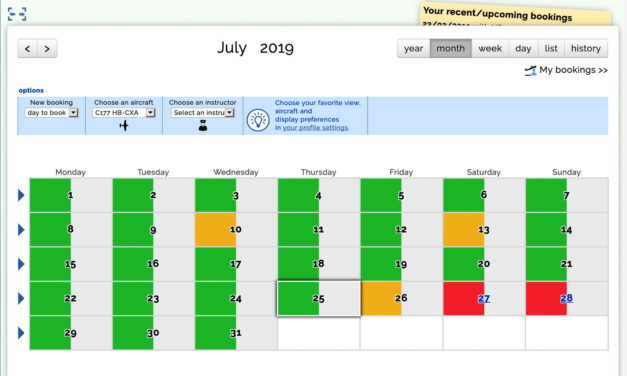627x376 pixels.
Task: Select the orange day 10 cell
Action: click(236, 230)
